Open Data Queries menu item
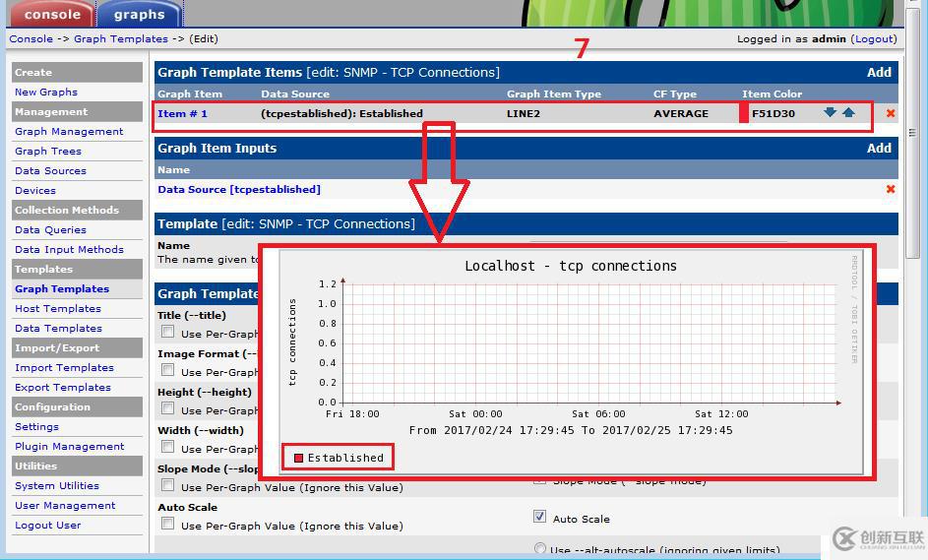 (50, 229)
